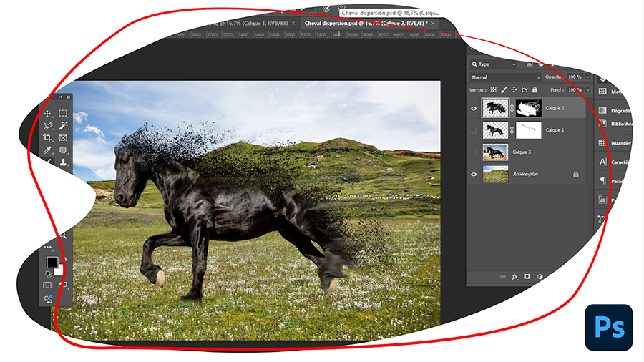Open the Normal blend mode dropdown
644x362 pixels.
tap(505, 77)
